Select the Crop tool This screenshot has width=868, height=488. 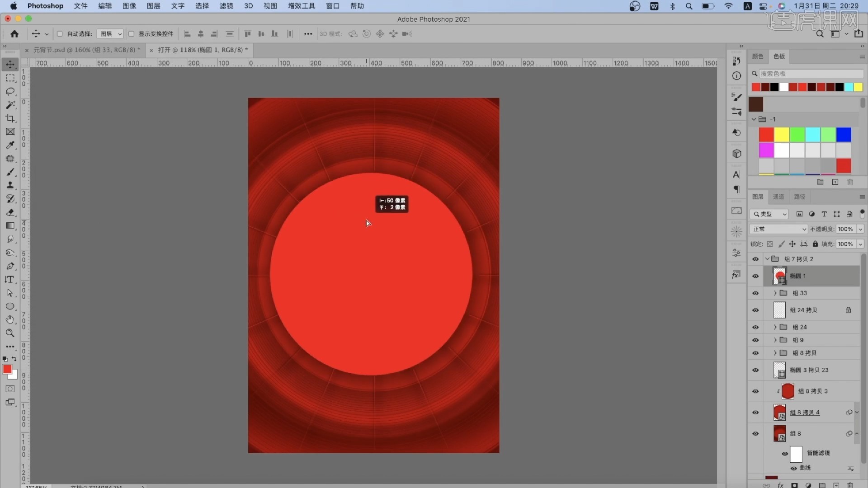click(x=10, y=118)
